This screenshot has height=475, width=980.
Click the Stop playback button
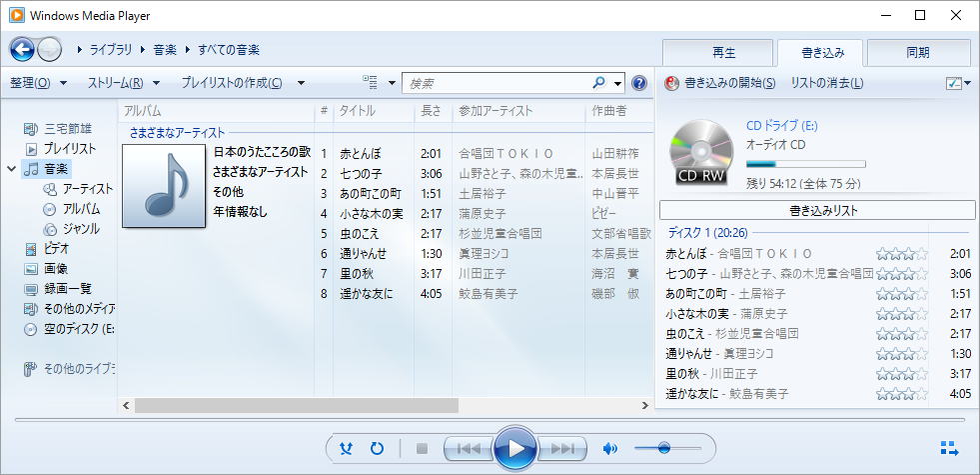pos(422,449)
